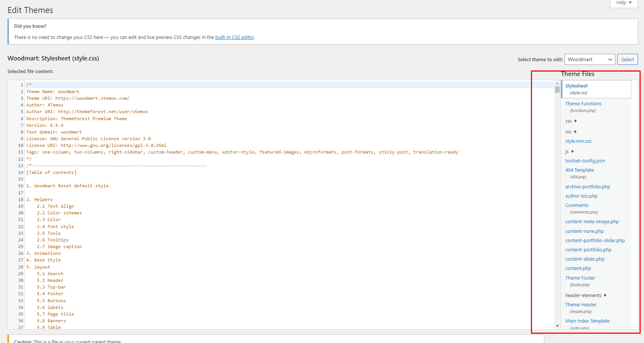This screenshot has width=644, height=343.
Task: Click the '4. Base Style' code line
Action: [x=43, y=260]
